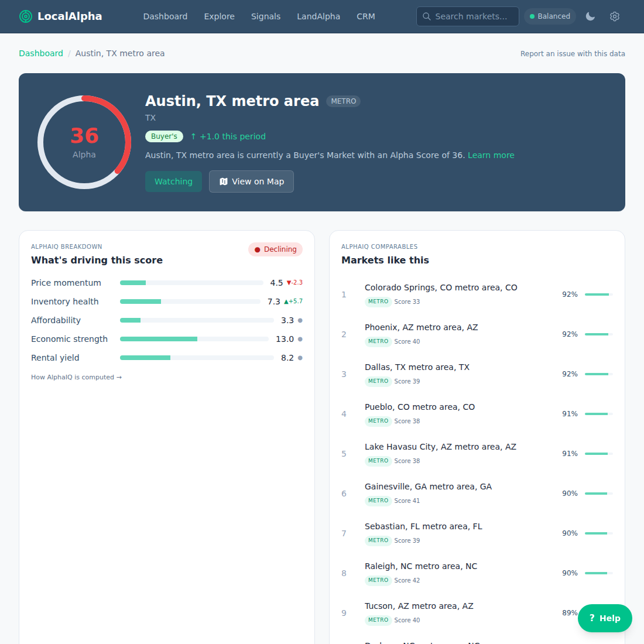
Task: Click the Declining status badge
Action: (x=275, y=249)
